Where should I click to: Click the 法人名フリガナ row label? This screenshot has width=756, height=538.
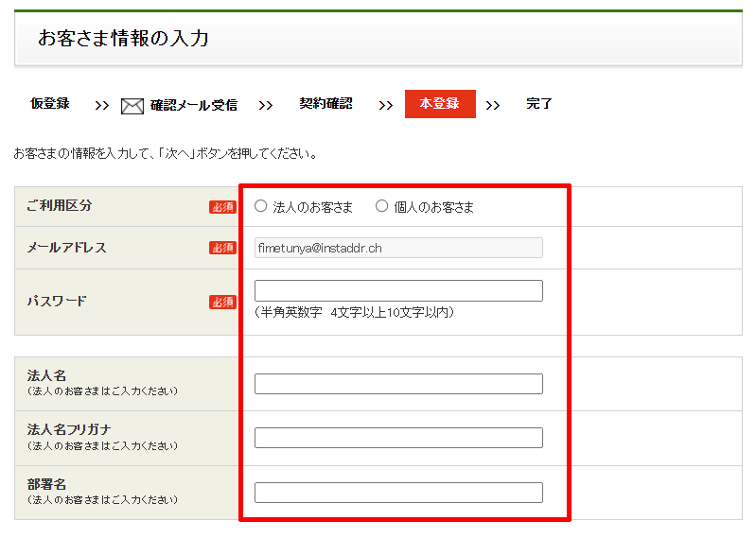click(x=69, y=429)
